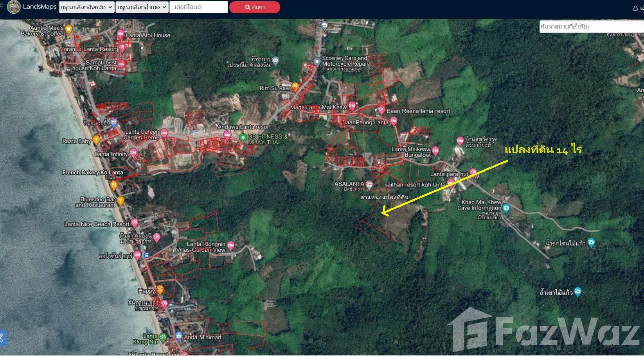Select the Bluesdoo Bar and Restaurant pin

(x=121, y=201)
